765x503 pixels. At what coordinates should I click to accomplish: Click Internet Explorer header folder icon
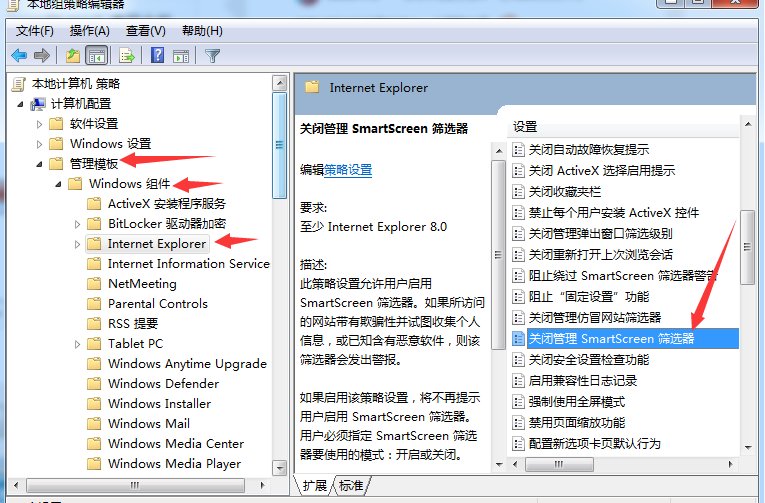[312, 87]
